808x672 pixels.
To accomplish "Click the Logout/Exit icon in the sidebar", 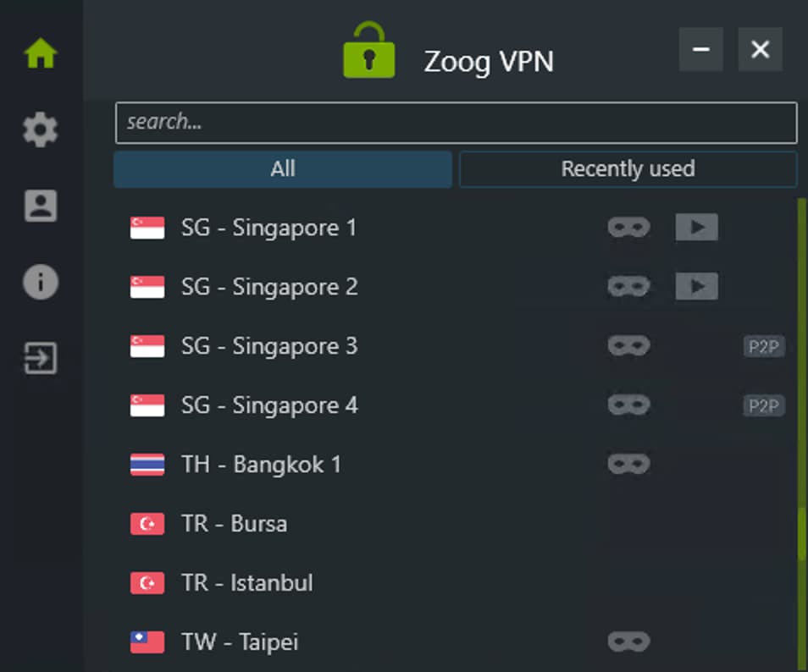I will [40, 357].
